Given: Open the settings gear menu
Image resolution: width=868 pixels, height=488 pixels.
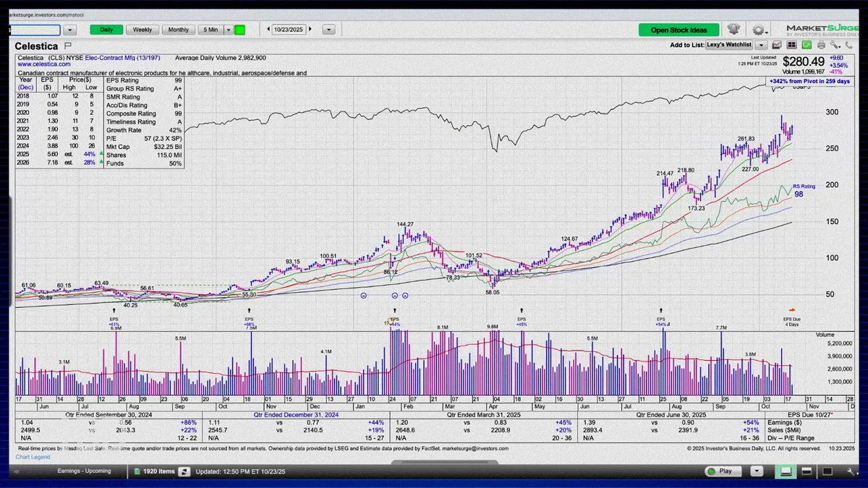Looking at the screenshot, I should pos(759,30).
